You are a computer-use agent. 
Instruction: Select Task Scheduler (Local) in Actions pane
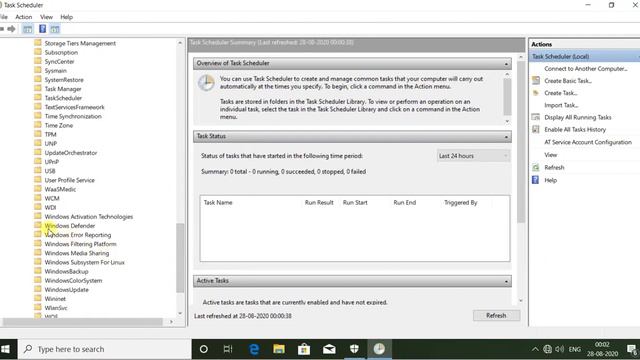coord(584,56)
